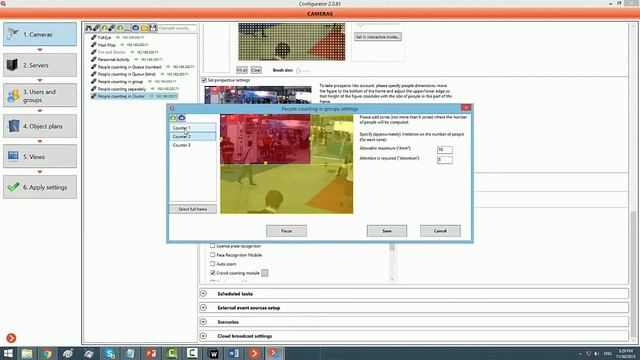This screenshot has width=640, height=360.
Task: Open Microsoft Word from the taskbar
Action: click(x=234, y=353)
